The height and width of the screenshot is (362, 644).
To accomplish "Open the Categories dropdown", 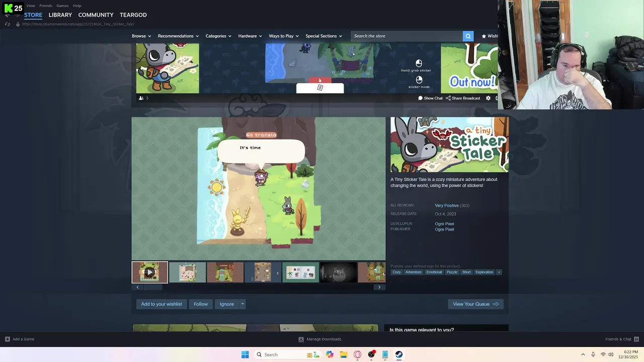I will click(x=218, y=36).
